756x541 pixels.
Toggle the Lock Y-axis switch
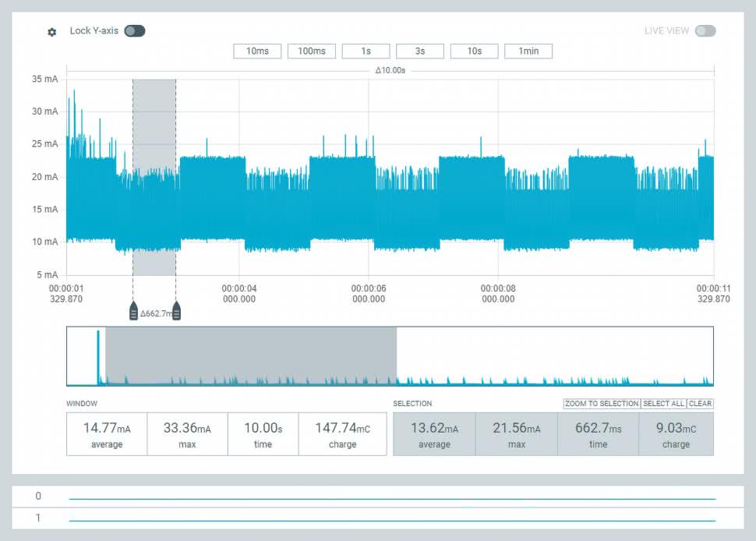pyautogui.click(x=134, y=31)
